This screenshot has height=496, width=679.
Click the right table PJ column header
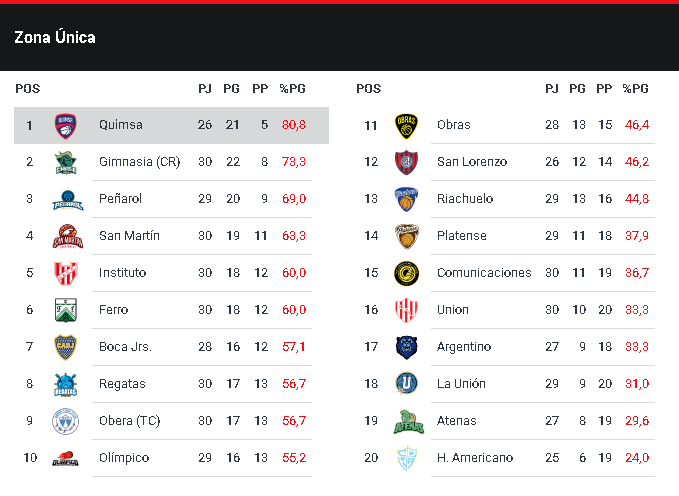pos(552,89)
